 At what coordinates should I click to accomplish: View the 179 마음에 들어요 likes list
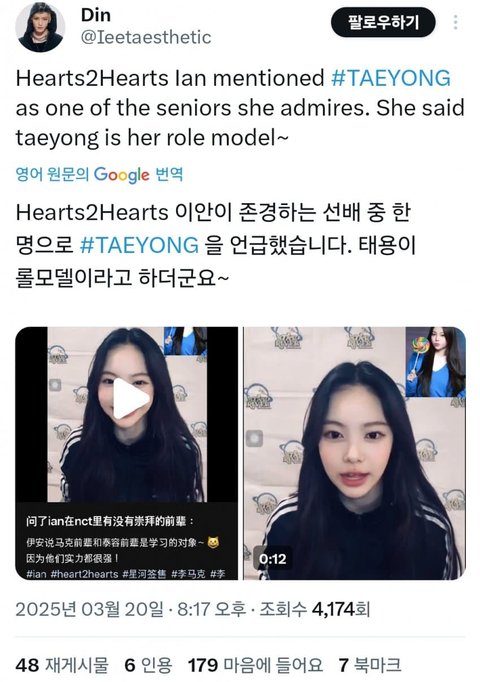pos(255,665)
